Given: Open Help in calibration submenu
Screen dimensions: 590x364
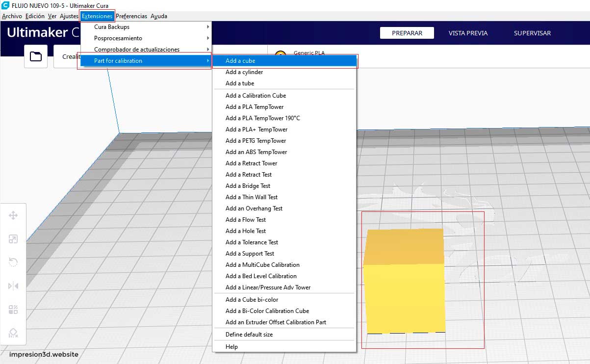Looking at the screenshot, I should [284, 347].
